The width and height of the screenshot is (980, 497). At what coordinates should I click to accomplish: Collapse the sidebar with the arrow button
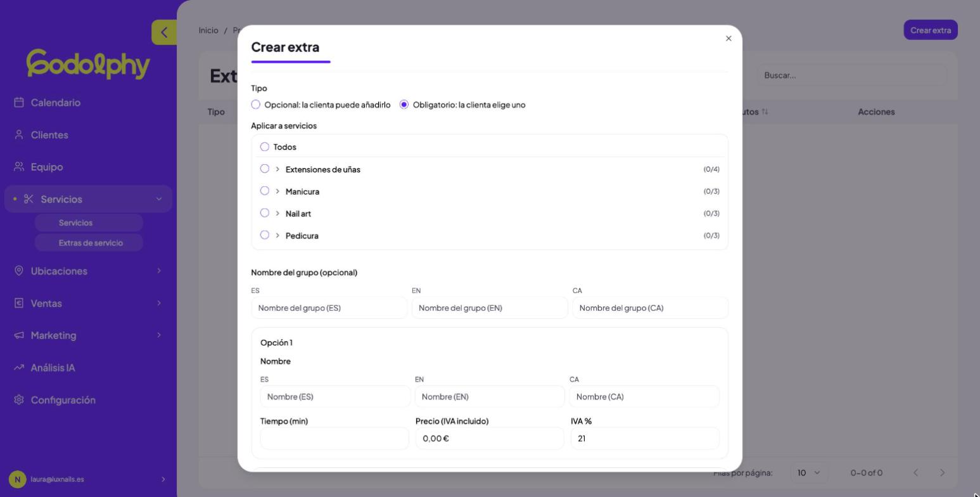164,32
